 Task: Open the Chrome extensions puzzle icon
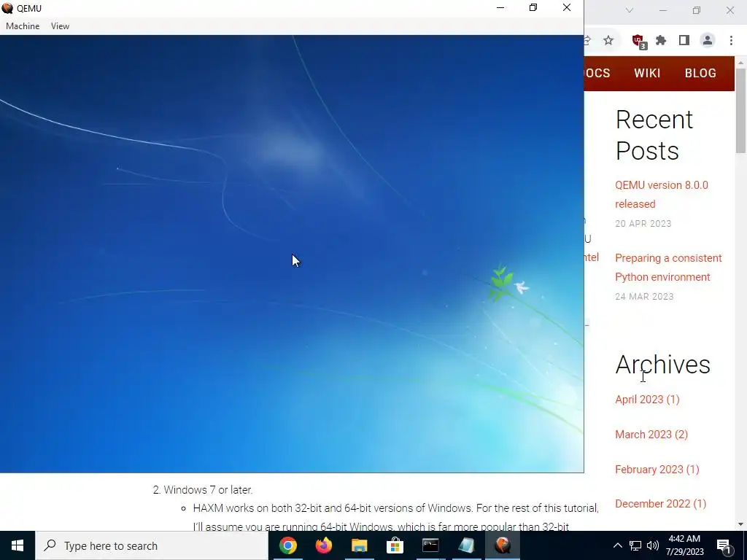(x=661, y=41)
